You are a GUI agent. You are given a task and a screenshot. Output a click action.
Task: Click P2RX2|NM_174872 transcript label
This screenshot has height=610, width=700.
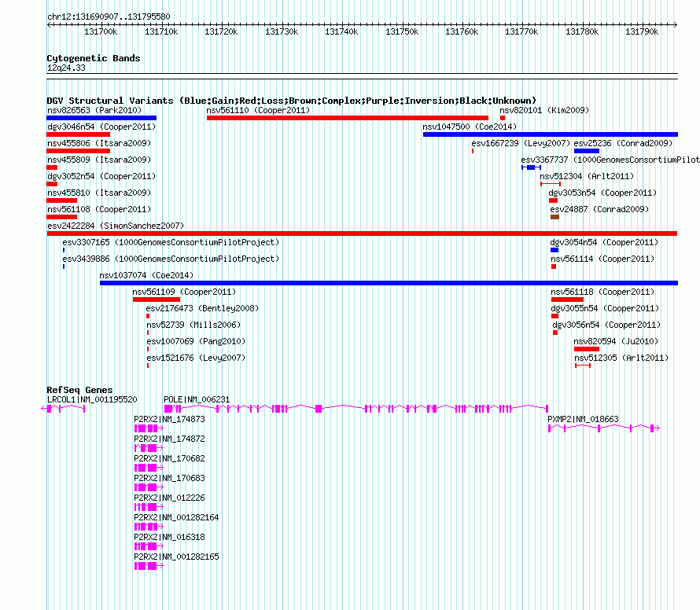(170, 439)
